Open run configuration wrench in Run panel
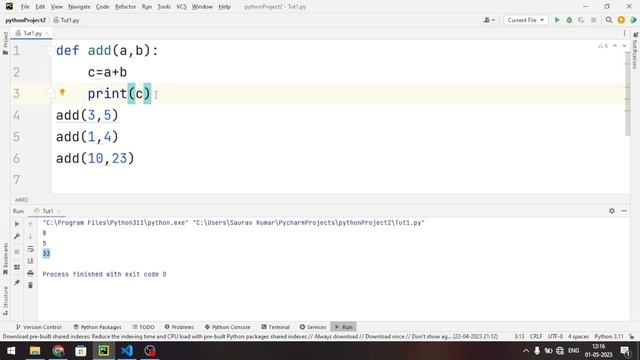Screen dimensions: 640x360 [17, 236]
